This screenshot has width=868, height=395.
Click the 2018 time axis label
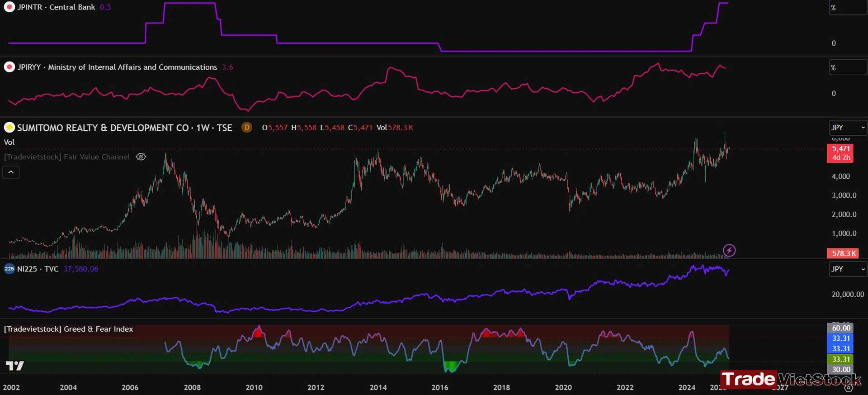[501, 387]
